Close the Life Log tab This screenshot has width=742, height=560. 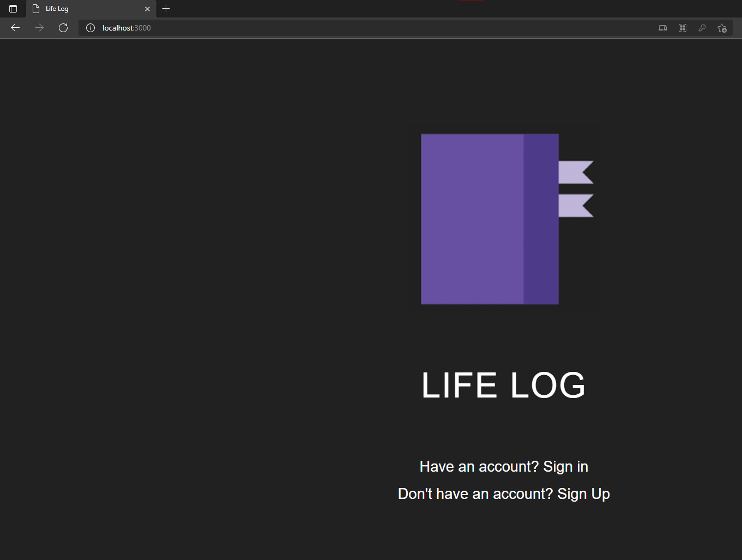[x=147, y=9]
